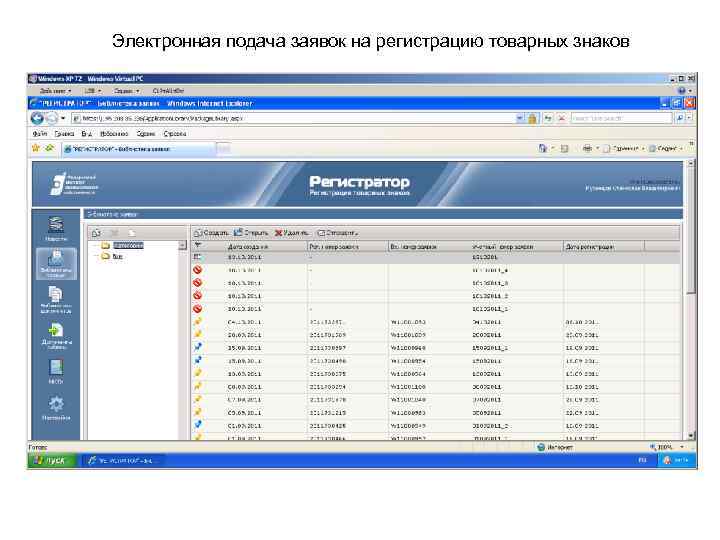720x540 pixels.
Task: Go back with the IE back arrow
Action: tap(37, 118)
